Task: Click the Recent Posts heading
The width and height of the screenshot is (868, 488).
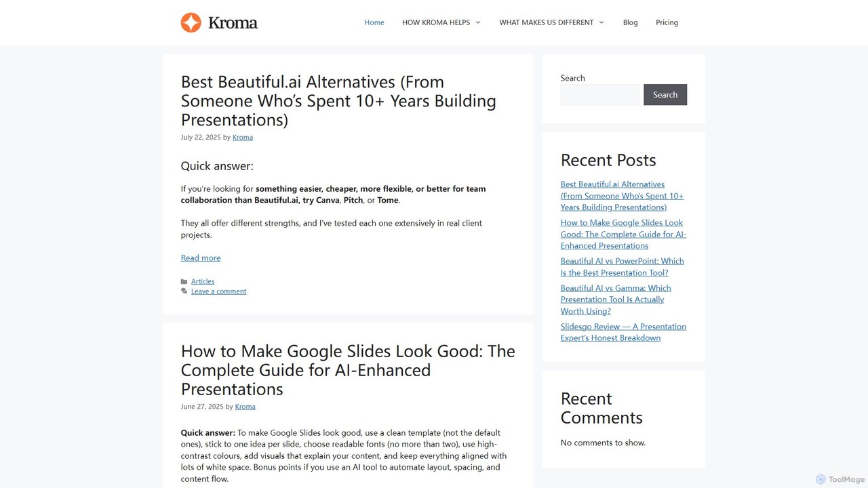Action: click(x=608, y=161)
